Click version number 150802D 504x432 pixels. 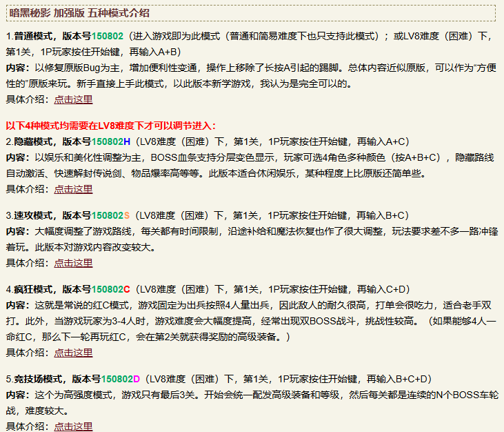tap(121, 379)
